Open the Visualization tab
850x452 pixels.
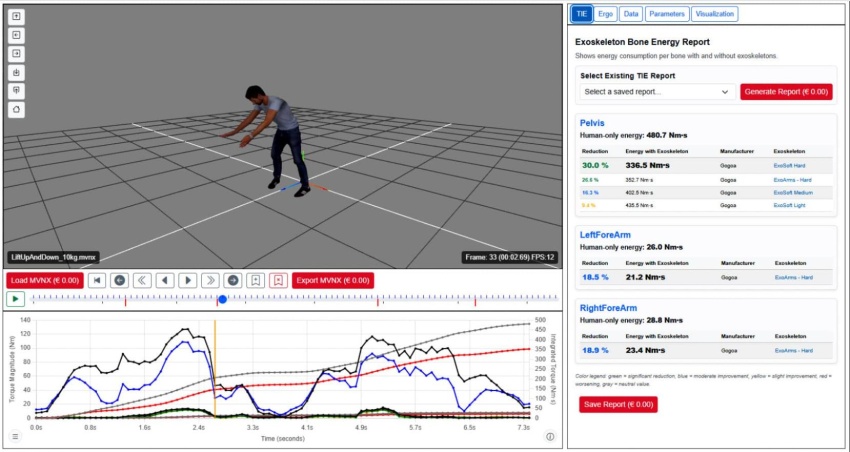click(x=714, y=14)
